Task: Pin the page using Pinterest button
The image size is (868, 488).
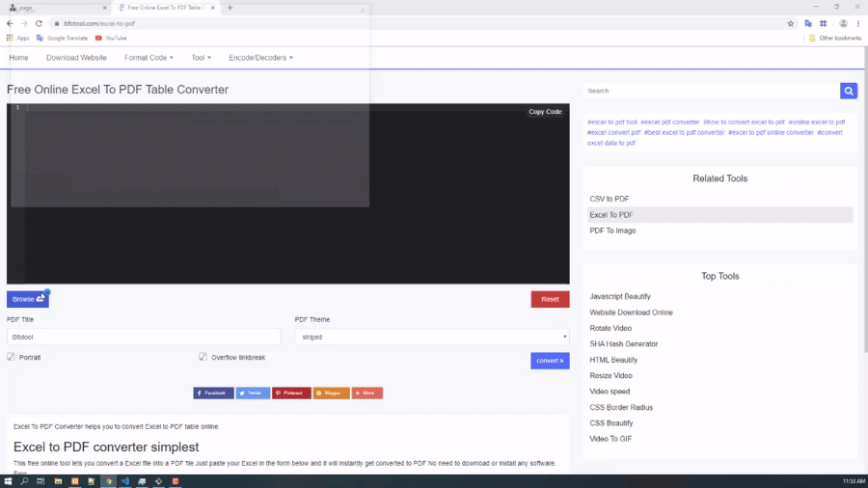Action: [x=291, y=393]
